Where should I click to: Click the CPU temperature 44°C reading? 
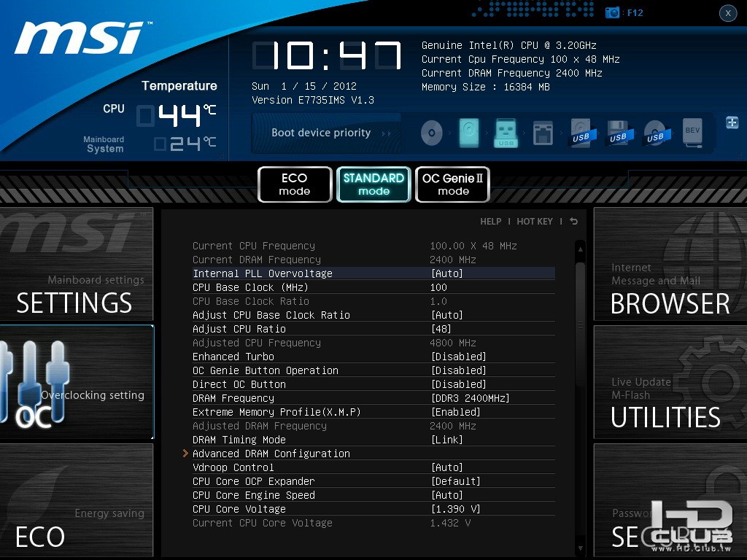pos(177,116)
